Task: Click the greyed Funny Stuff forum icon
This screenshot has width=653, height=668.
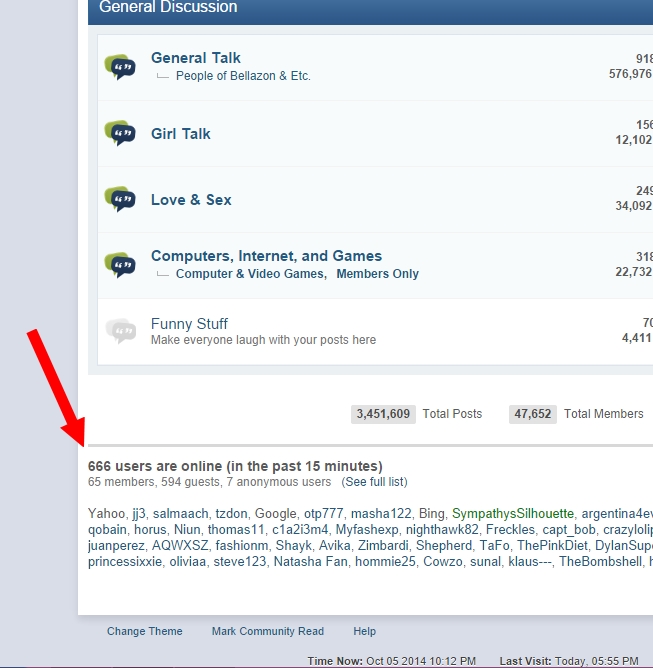Action: point(120,330)
